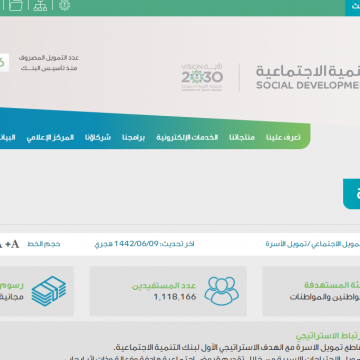Screen dimensions: 360x360
Task: Click the teal tab at top right corner
Action: point(352,8)
